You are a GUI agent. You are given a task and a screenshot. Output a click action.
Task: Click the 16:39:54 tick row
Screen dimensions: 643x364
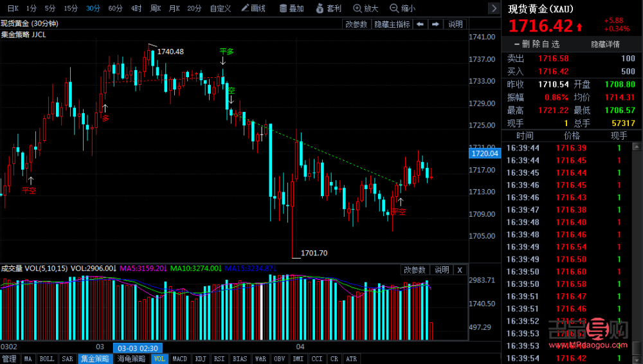tap(568, 358)
